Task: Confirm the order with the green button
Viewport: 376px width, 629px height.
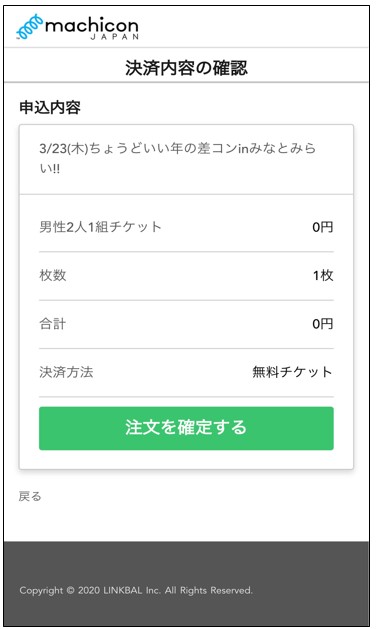Action: click(x=186, y=428)
